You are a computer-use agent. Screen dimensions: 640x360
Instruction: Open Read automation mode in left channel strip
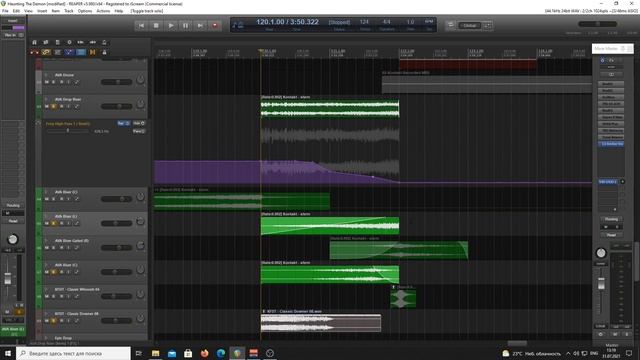(x=13, y=221)
